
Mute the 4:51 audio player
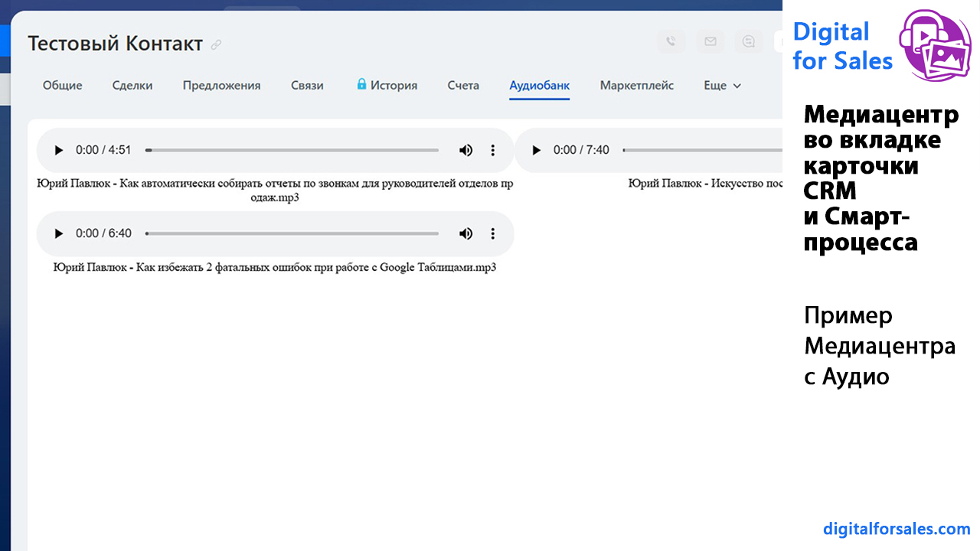pos(465,150)
